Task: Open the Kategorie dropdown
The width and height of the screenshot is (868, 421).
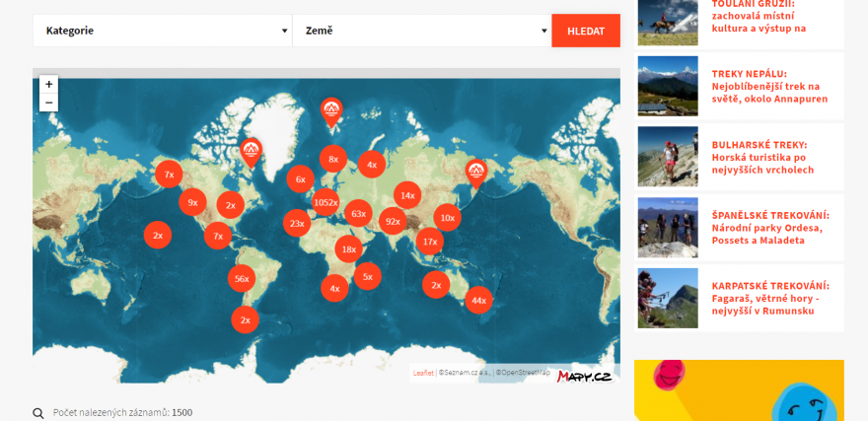Action: (x=162, y=31)
